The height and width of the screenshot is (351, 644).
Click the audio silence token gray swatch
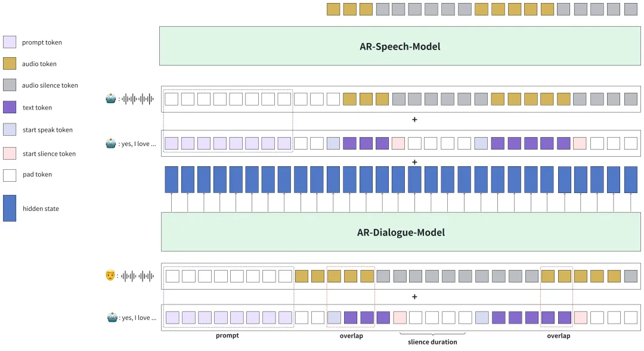coord(10,85)
